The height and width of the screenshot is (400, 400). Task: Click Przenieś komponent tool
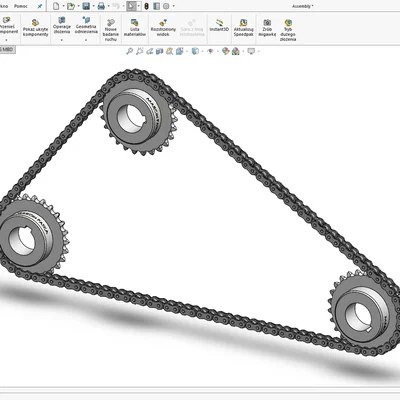pyautogui.click(x=7, y=25)
